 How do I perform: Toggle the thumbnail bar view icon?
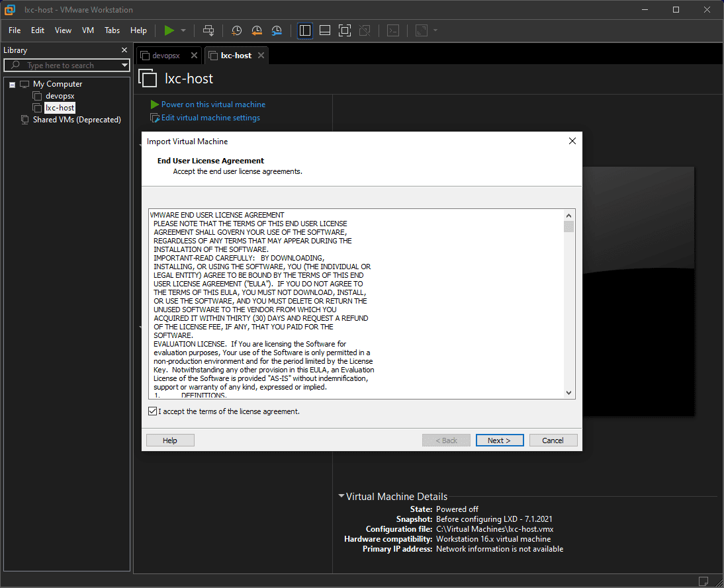point(324,30)
